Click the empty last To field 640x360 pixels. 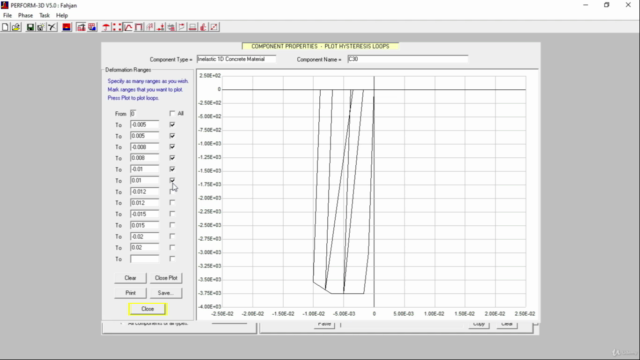tap(144, 259)
